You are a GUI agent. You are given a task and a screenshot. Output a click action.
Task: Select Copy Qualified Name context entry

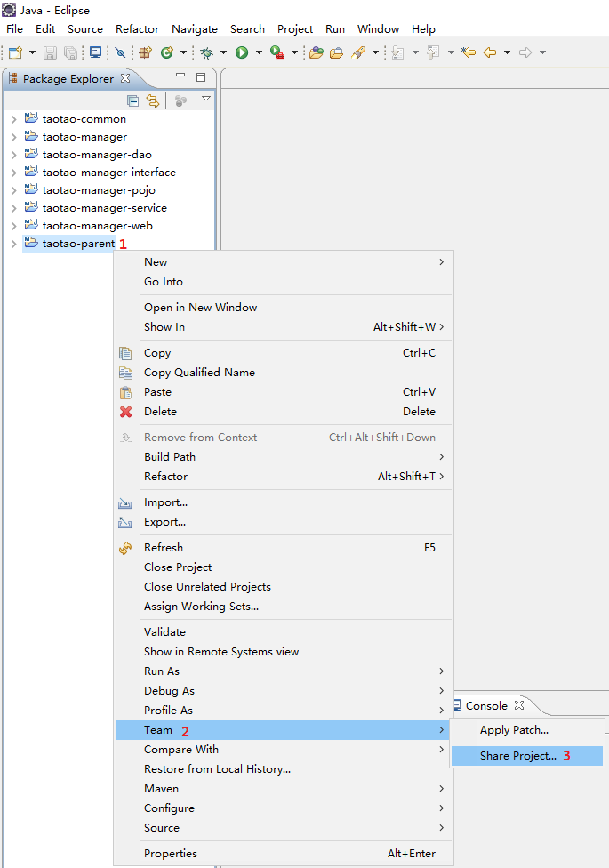(283, 373)
